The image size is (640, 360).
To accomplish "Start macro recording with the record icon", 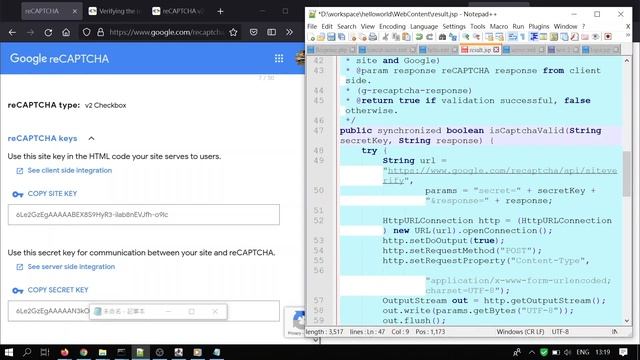I will pyautogui.click(x=608, y=37).
